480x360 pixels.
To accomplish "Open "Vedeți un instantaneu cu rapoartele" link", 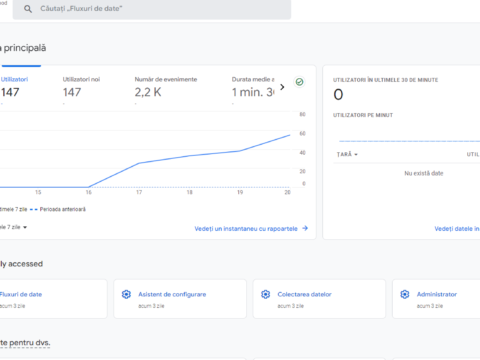I will click(x=246, y=229).
